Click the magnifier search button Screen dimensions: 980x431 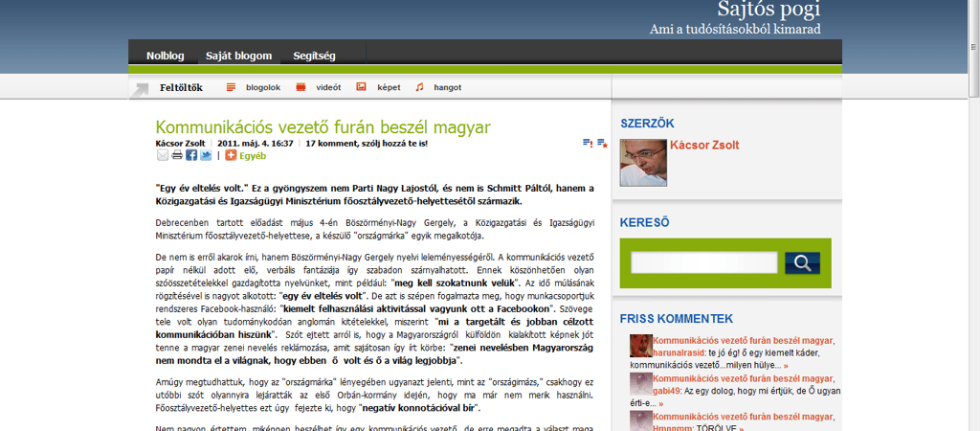coord(802,263)
